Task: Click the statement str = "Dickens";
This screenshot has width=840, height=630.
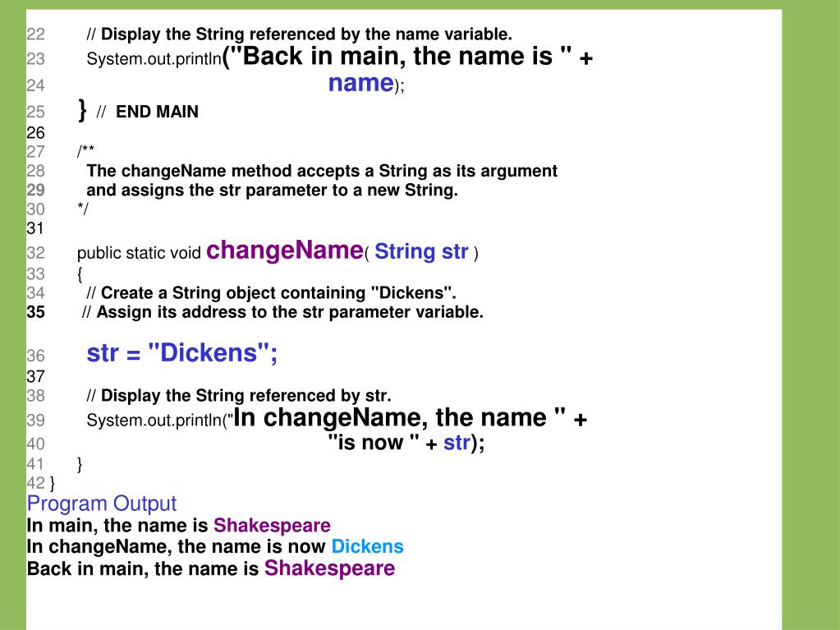Action: (182, 353)
